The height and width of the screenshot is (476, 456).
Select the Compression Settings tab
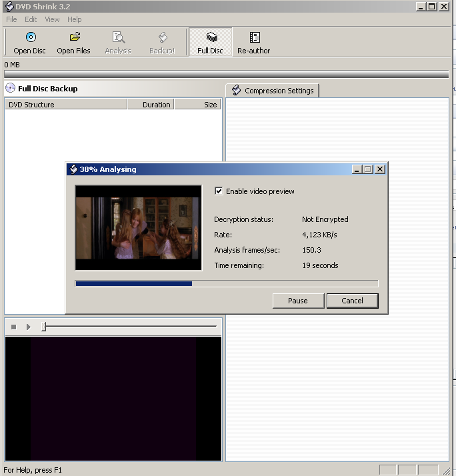tap(272, 91)
